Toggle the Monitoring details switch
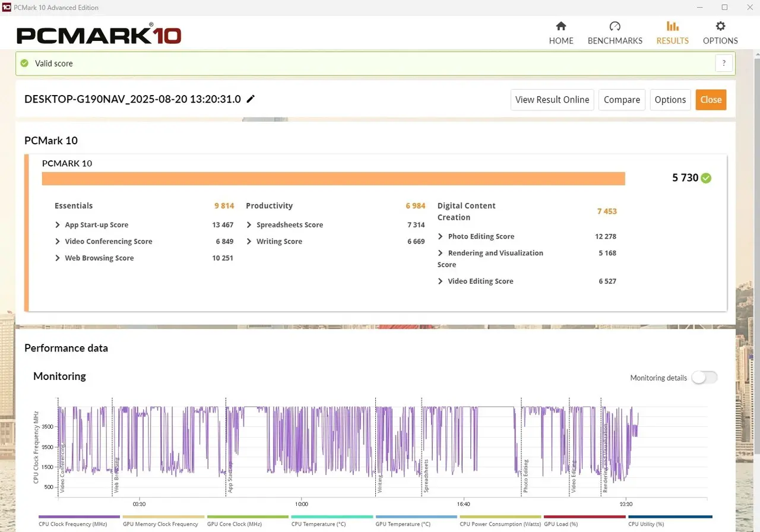760x532 pixels. 704,378
